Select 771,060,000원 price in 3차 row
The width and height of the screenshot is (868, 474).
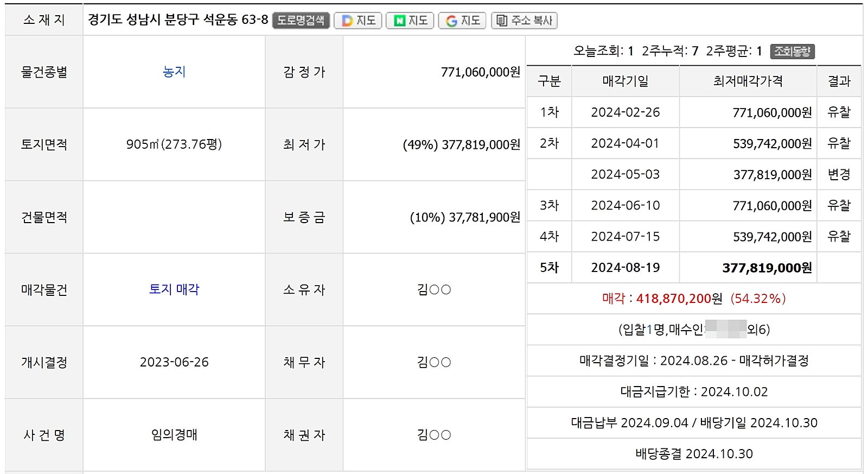click(x=773, y=206)
